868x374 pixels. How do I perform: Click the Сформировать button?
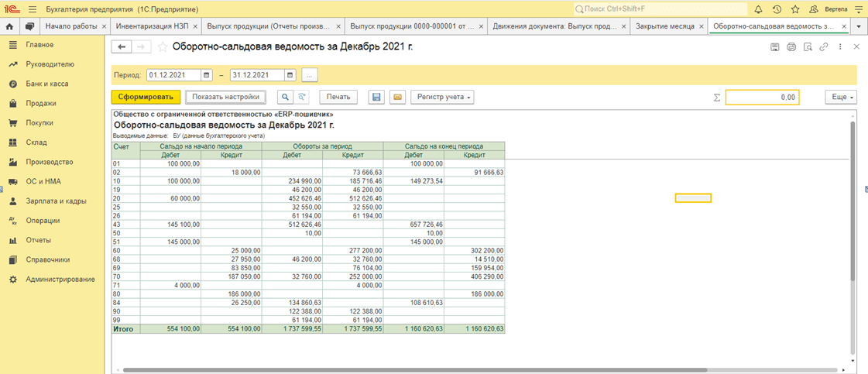point(146,97)
